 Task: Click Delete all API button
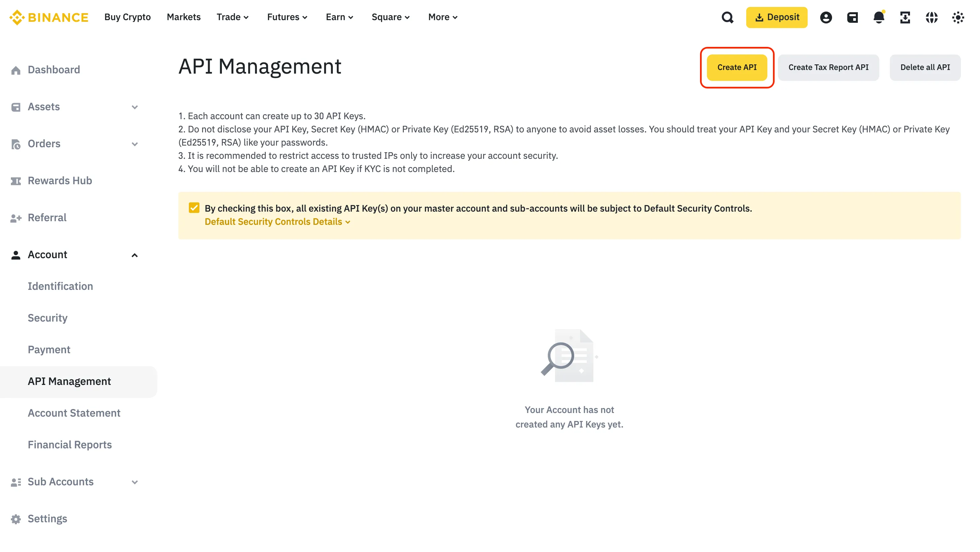(925, 67)
